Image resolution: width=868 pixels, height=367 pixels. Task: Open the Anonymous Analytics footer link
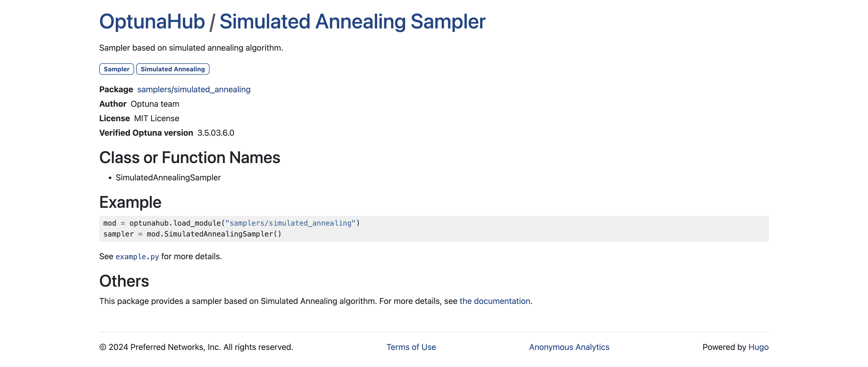(x=569, y=347)
